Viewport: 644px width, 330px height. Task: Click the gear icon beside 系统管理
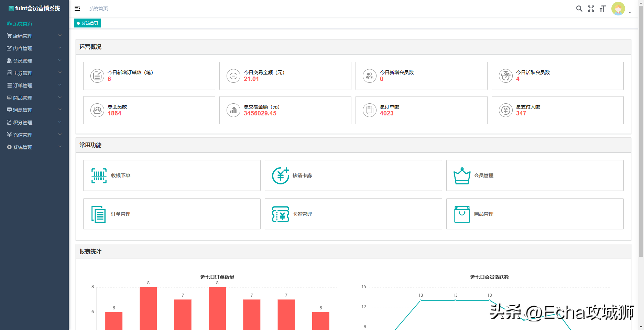pos(9,147)
